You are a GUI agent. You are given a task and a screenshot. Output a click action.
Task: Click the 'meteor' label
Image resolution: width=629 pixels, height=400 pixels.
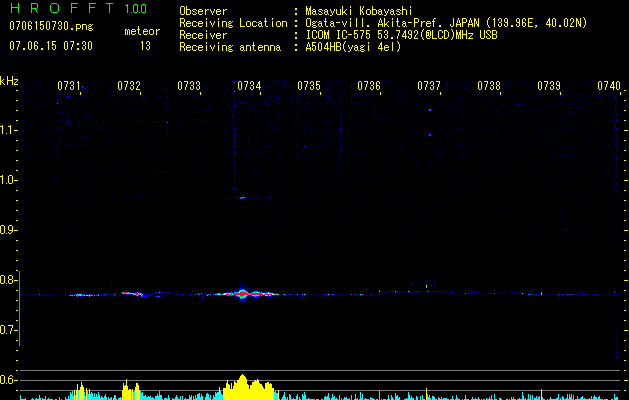pyautogui.click(x=142, y=31)
